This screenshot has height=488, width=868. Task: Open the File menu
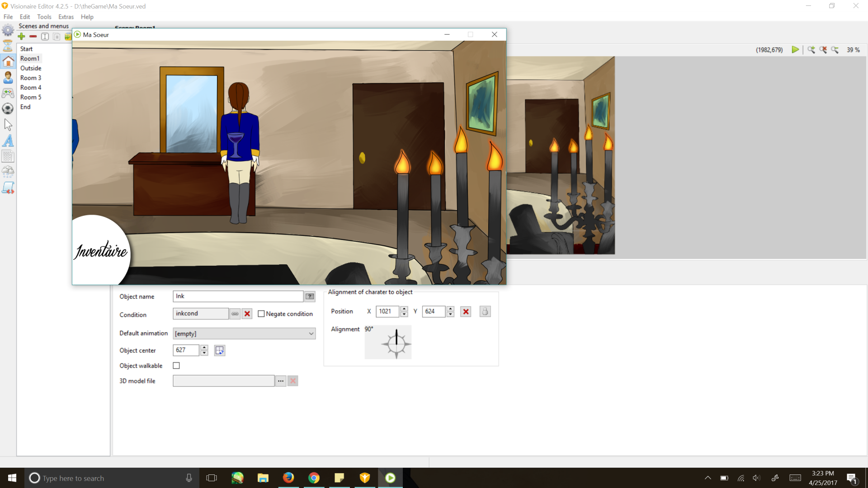tap(8, 17)
